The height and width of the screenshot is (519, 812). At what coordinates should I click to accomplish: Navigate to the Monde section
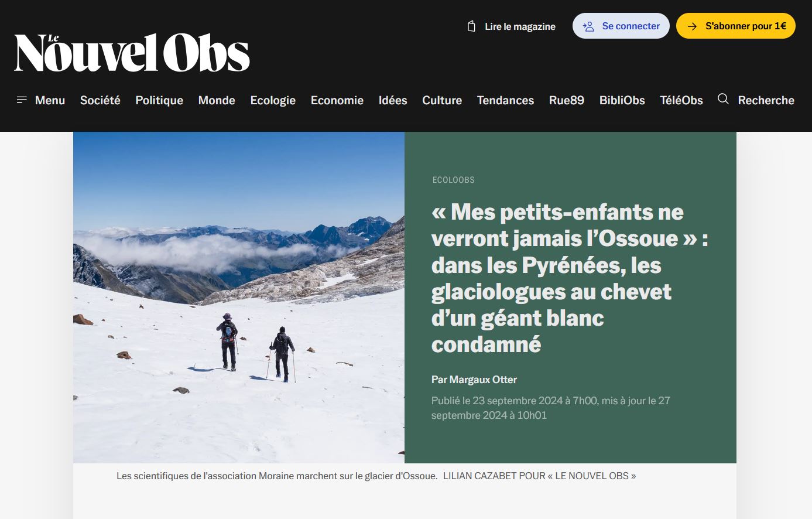[217, 100]
